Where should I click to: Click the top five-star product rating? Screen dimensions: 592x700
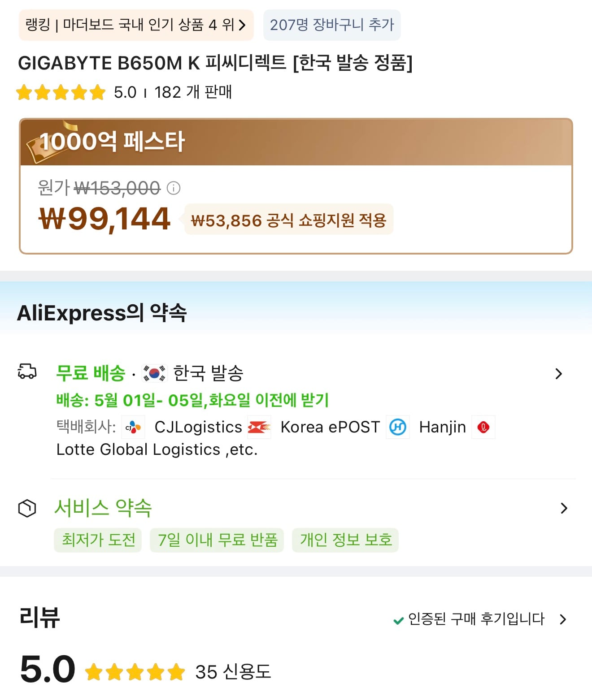pos(61,92)
